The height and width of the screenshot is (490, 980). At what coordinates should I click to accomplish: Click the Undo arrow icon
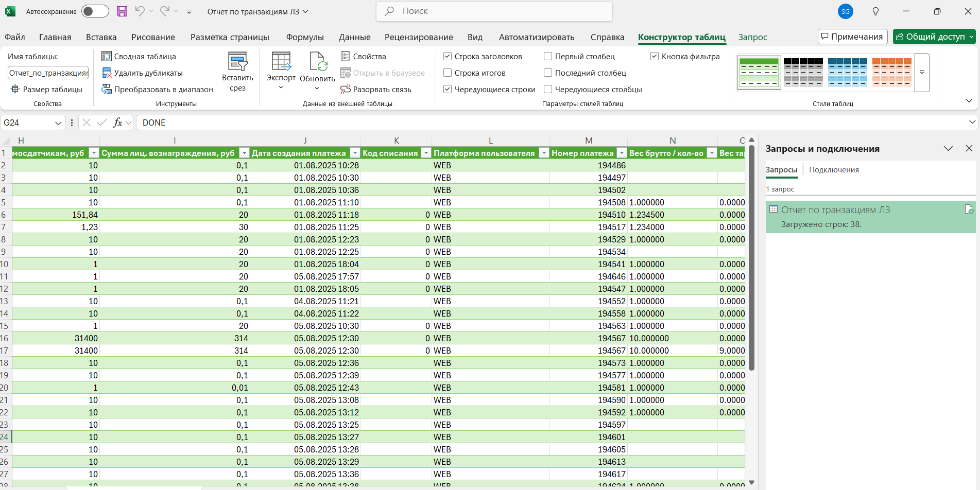(140, 11)
